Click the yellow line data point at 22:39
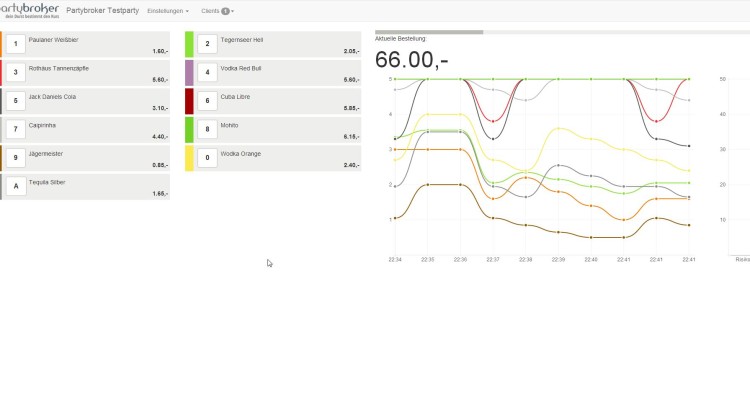Screen dimensions: 750x410 [558, 128]
